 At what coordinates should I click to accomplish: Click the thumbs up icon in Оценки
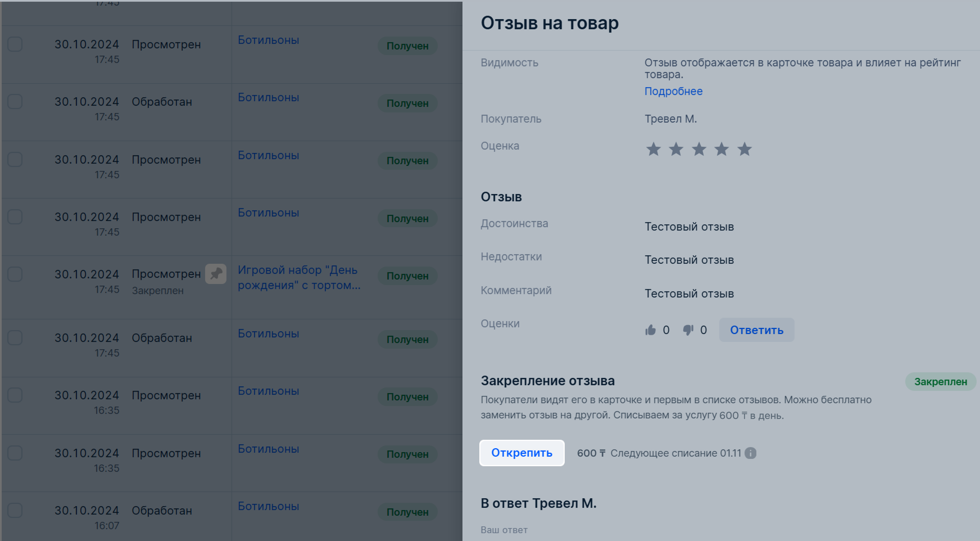[650, 330]
